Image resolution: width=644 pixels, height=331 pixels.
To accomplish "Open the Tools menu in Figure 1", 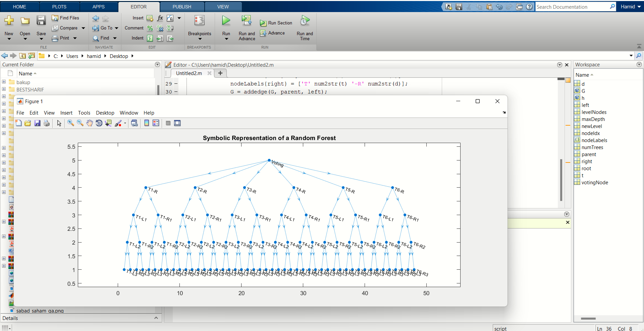I will pos(84,113).
